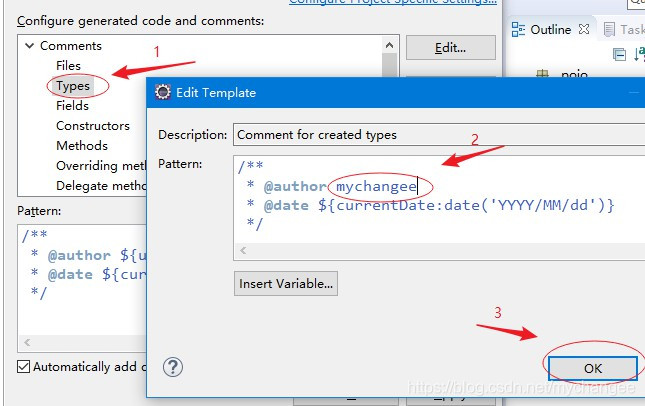The width and height of the screenshot is (645, 406).
Task: Select Methods in the comments tree
Action: (82, 146)
